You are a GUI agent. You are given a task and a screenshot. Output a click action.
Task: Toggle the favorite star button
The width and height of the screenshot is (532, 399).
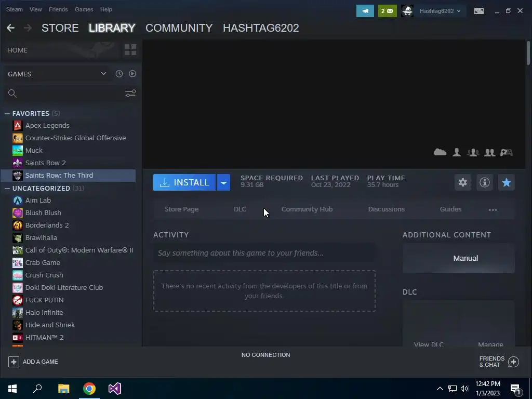506,182
